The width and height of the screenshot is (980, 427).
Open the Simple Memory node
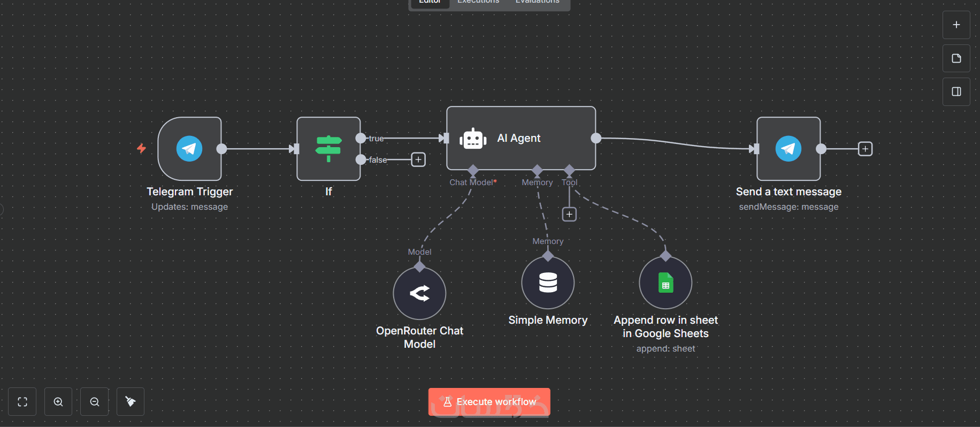(x=548, y=283)
